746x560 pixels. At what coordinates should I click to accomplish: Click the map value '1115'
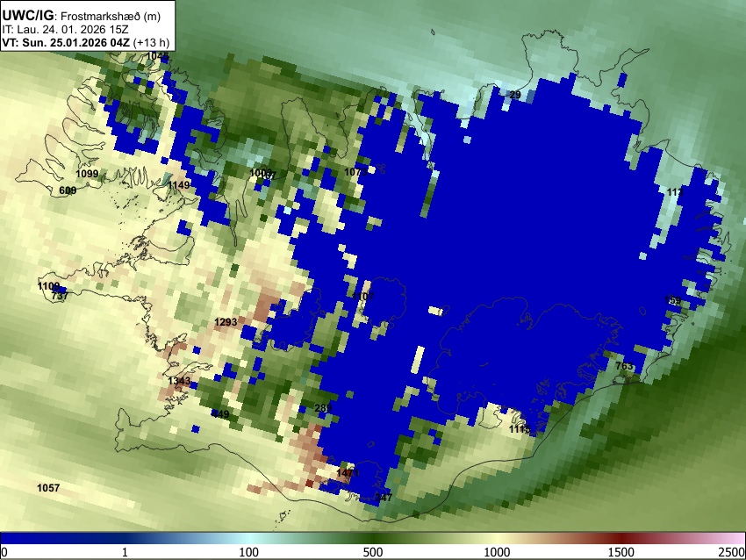point(520,429)
